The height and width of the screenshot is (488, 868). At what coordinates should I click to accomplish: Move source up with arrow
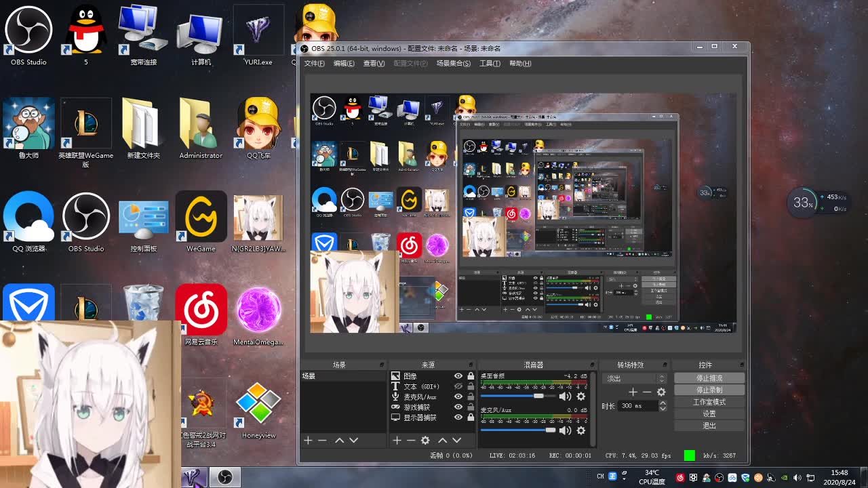coord(442,441)
